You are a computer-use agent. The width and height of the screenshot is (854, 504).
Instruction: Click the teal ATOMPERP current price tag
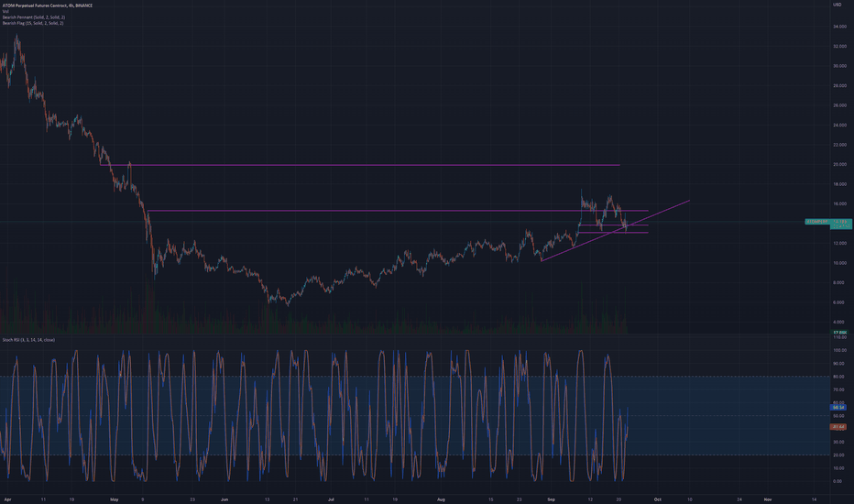(x=828, y=222)
